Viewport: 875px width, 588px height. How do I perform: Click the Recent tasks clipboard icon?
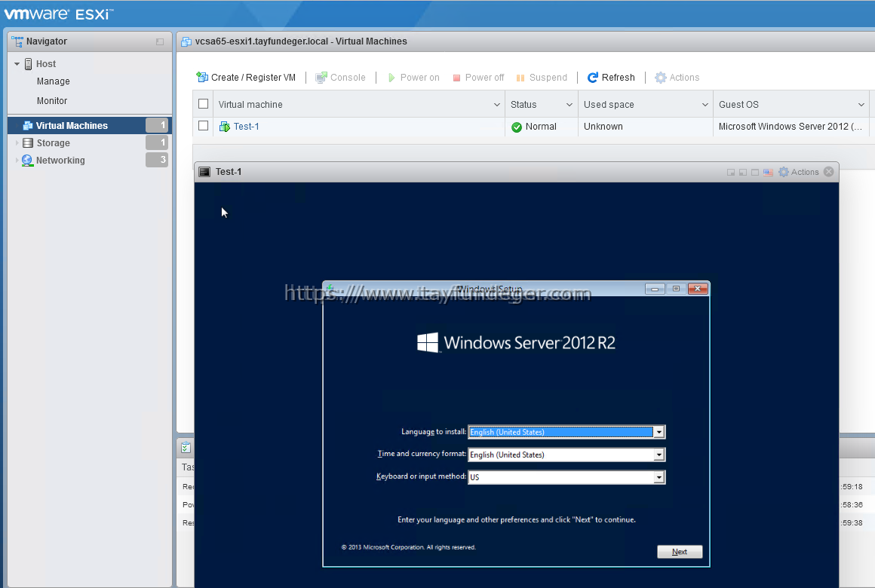coord(186,448)
